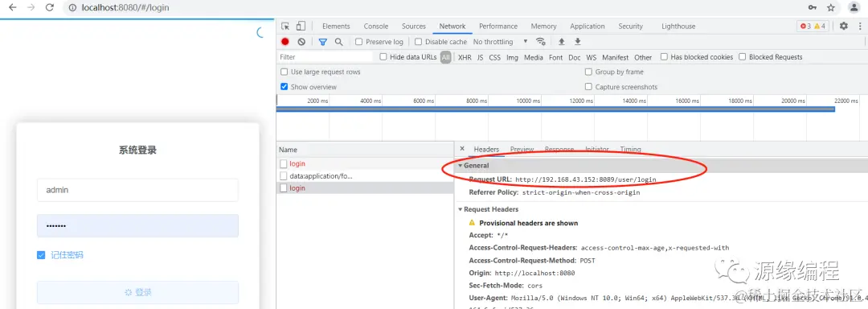
Task: Open the site information icon in the address bar
Action: point(72,8)
